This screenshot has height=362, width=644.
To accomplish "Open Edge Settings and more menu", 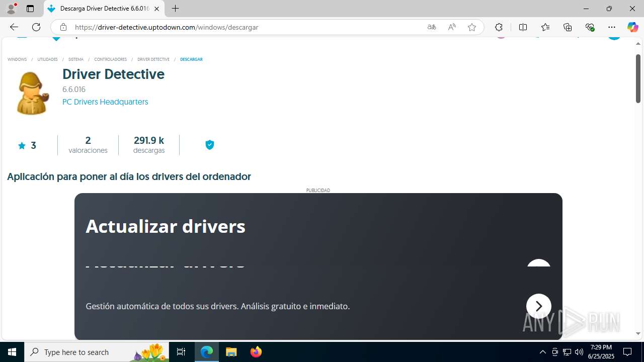I will coord(612,27).
